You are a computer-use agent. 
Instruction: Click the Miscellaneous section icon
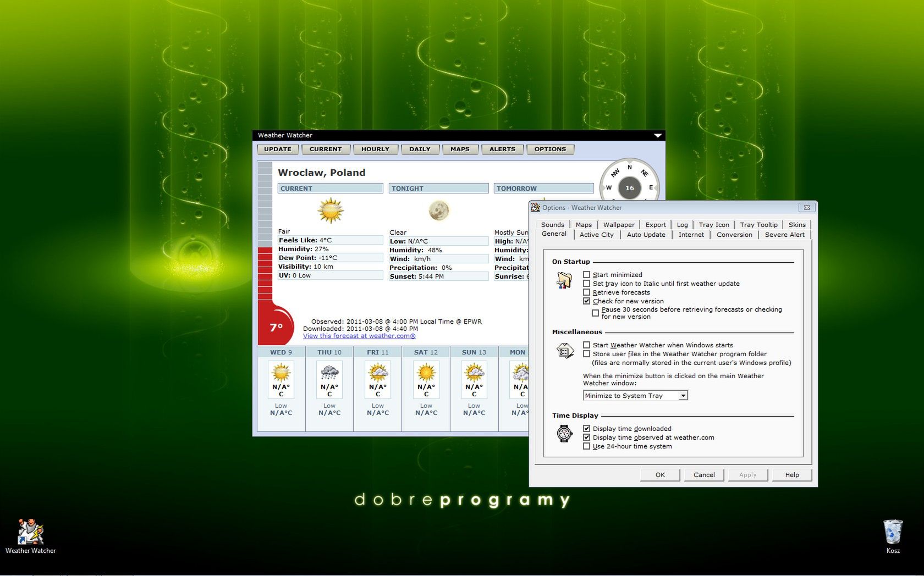click(x=565, y=350)
